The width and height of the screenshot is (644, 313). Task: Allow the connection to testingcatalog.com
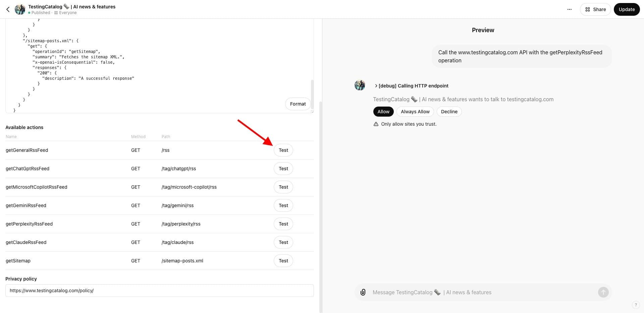(x=383, y=111)
